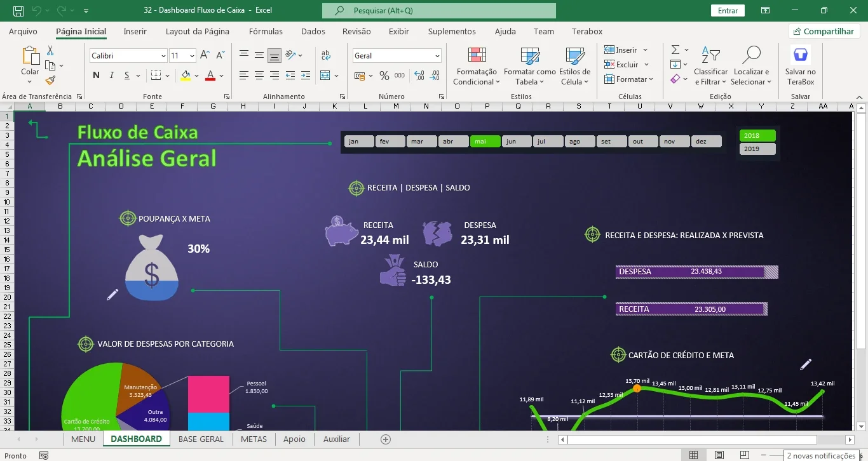
Task: Click the Pesquisar search box
Action: 439,11
